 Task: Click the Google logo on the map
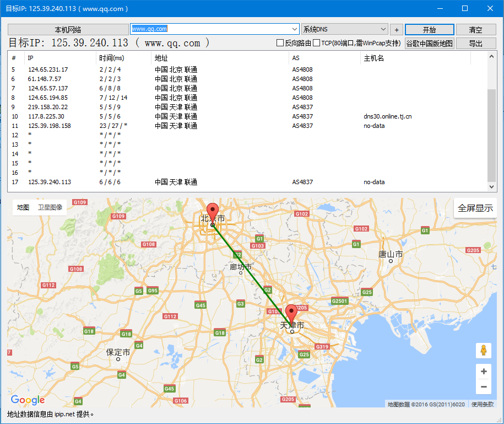(28, 400)
